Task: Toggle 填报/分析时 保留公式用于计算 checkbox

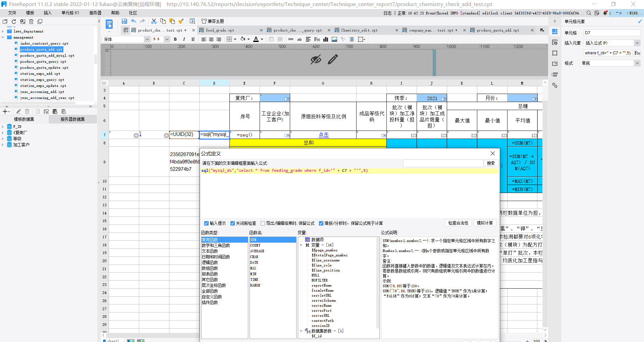Action: 321,223
